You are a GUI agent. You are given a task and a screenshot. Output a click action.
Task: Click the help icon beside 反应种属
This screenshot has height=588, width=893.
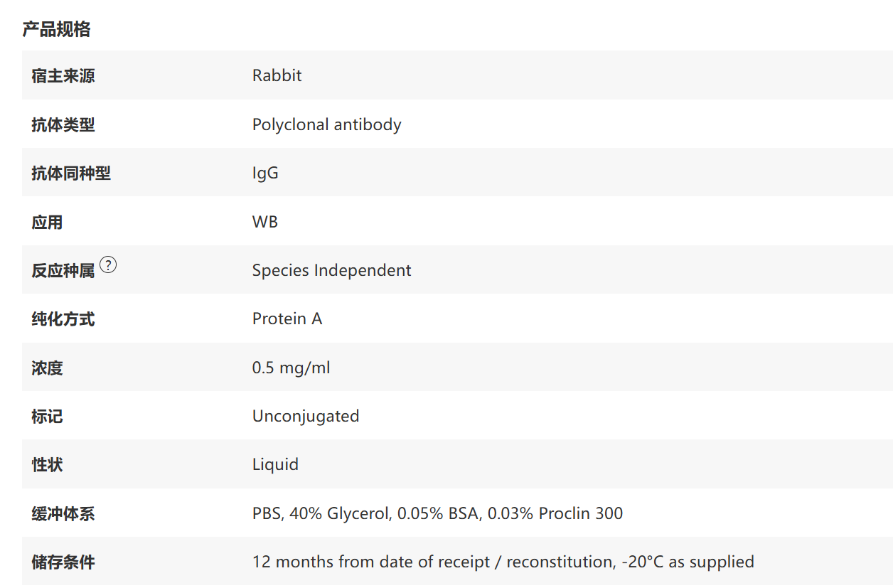107,265
